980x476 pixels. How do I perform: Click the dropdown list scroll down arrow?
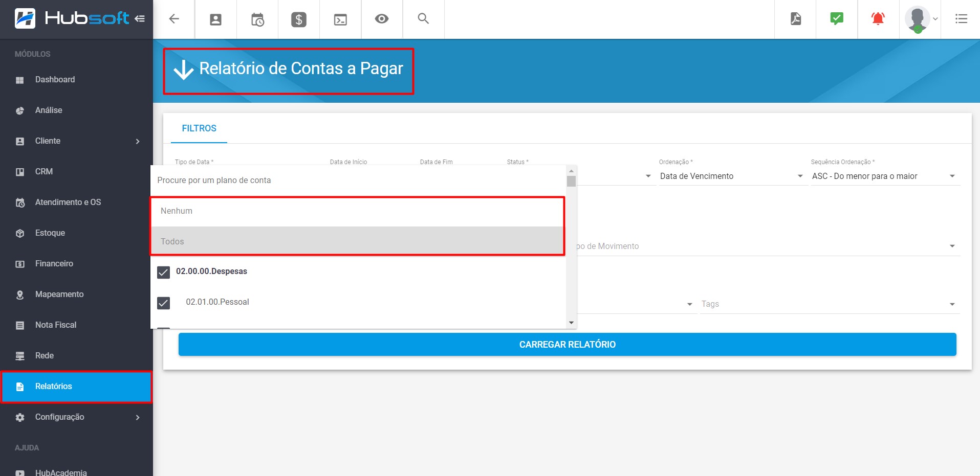[571, 323]
